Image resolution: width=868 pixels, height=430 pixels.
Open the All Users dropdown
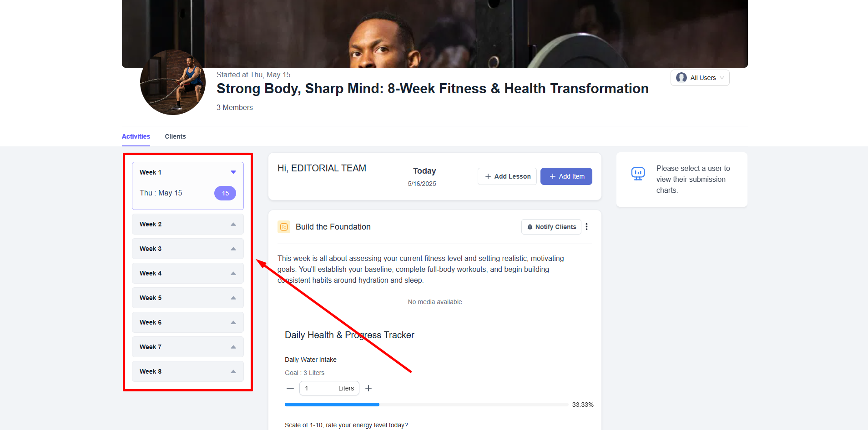tap(700, 78)
